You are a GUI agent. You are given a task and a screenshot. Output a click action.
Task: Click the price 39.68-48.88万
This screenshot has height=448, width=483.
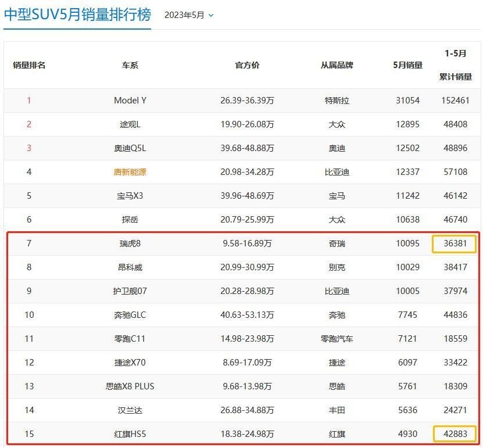pos(247,148)
